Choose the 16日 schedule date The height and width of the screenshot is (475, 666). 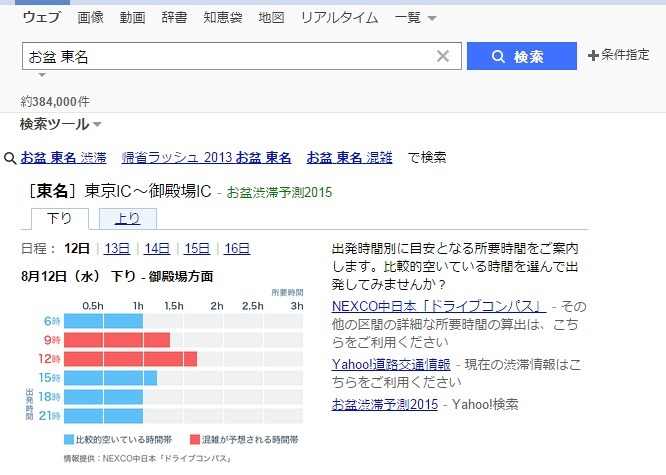pyautogui.click(x=237, y=248)
